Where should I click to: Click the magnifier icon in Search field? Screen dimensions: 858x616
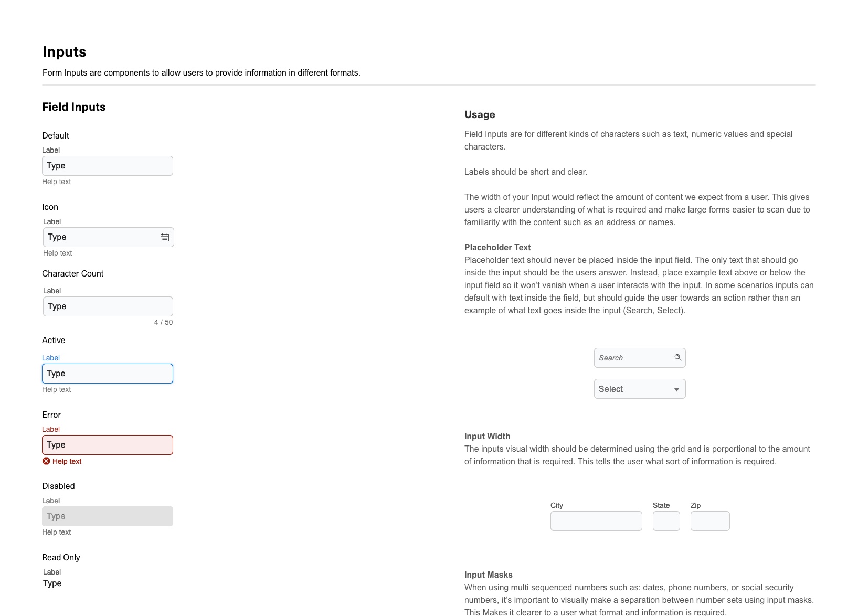pyautogui.click(x=677, y=357)
